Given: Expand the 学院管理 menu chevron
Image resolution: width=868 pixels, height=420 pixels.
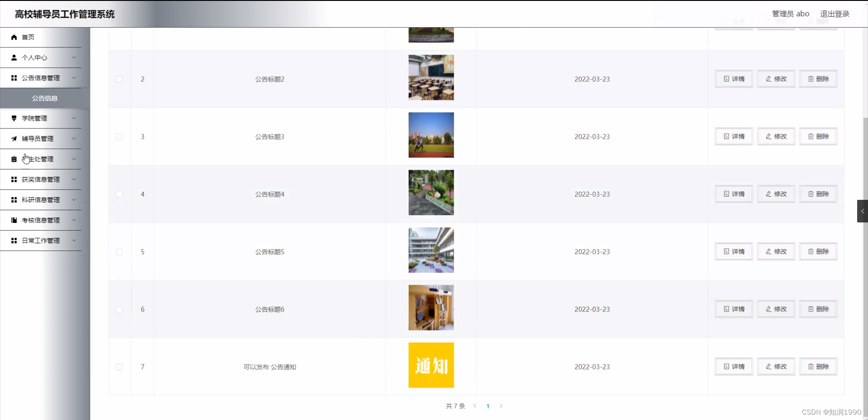Looking at the screenshot, I should (74, 118).
